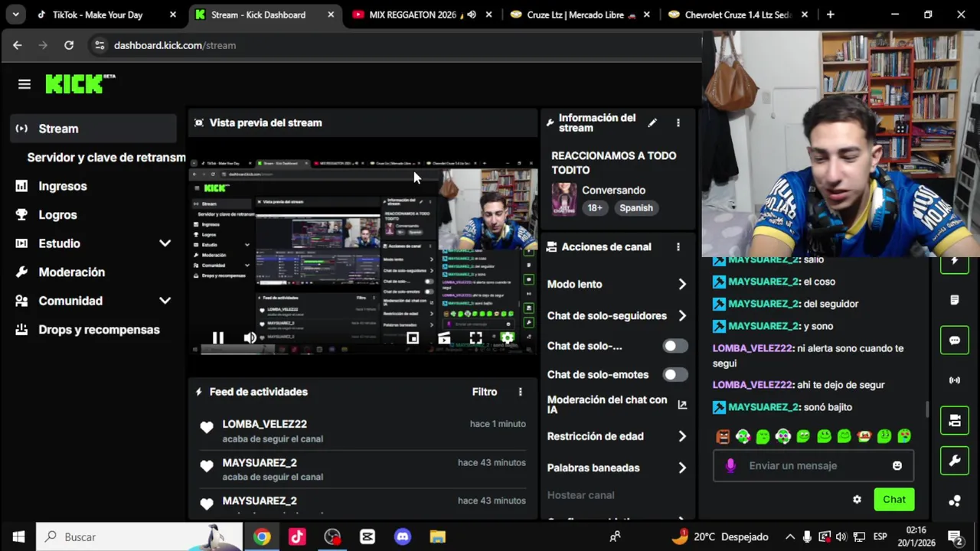Toggle theater mode in stream preview

[444, 337]
